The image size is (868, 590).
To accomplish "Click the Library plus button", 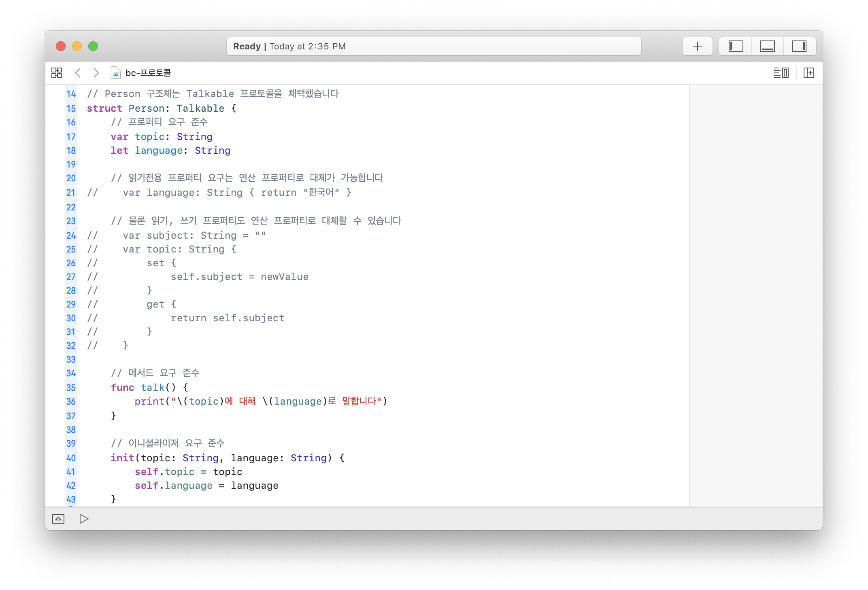I will pos(697,46).
